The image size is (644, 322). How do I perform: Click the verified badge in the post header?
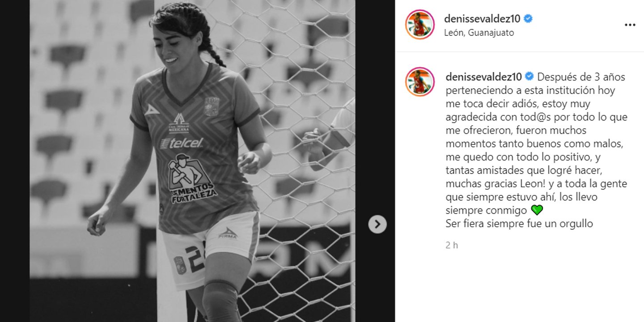528,19
